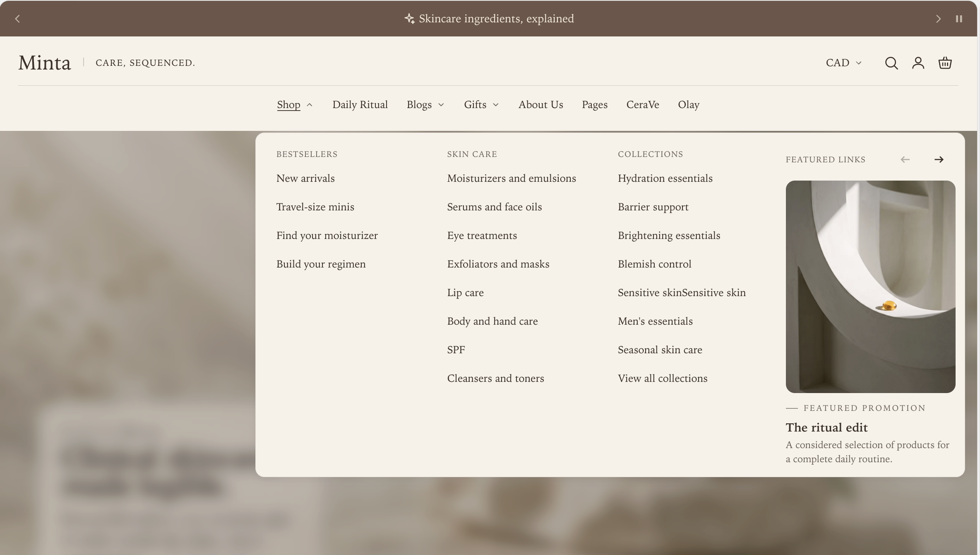Open the CAD currency dropdown
The height and width of the screenshot is (555, 980).
[844, 63]
